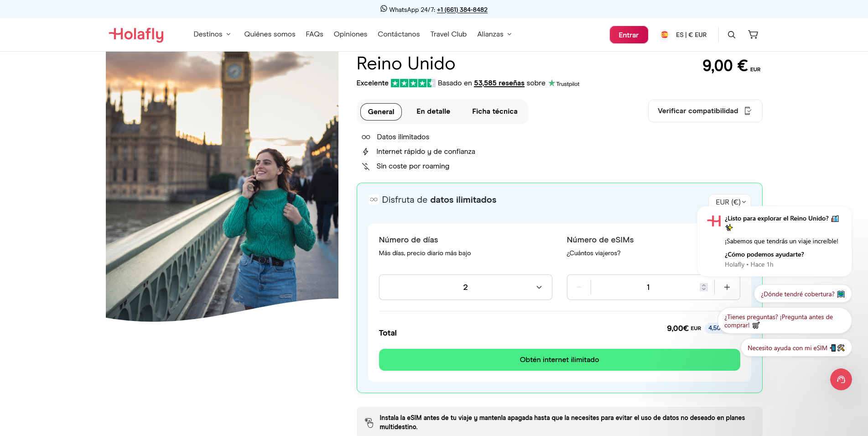
Task: Click inside the eSIM quantity field
Action: (x=648, y=287)
